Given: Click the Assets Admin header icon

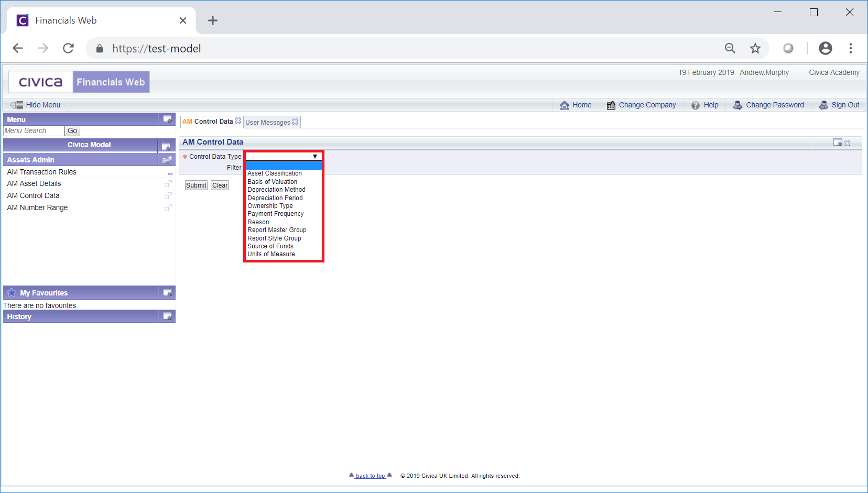Looking at the screenshot, I should coord(167,160).
